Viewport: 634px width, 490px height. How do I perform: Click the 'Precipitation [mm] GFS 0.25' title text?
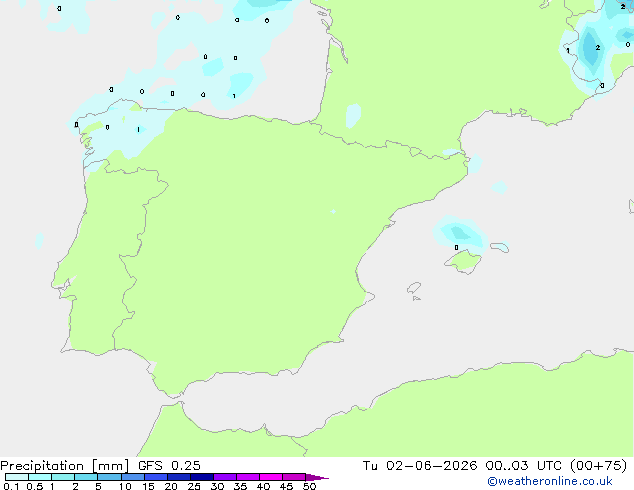[100, 466]
